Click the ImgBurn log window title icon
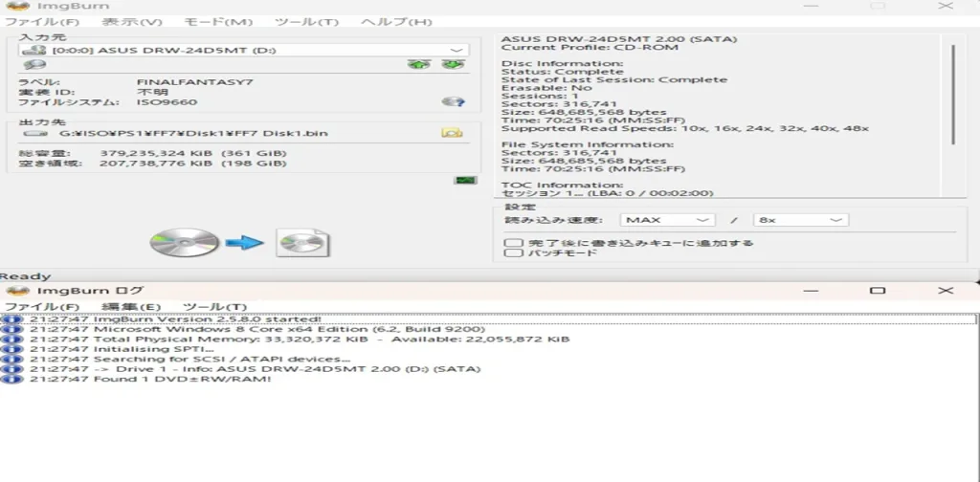 [x=18, y=291]
